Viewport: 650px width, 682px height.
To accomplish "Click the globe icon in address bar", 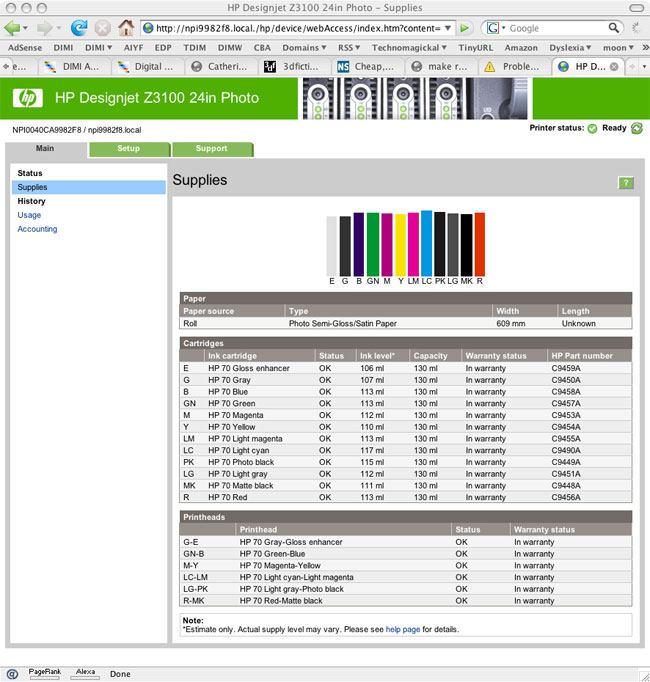I will point(148,28).
